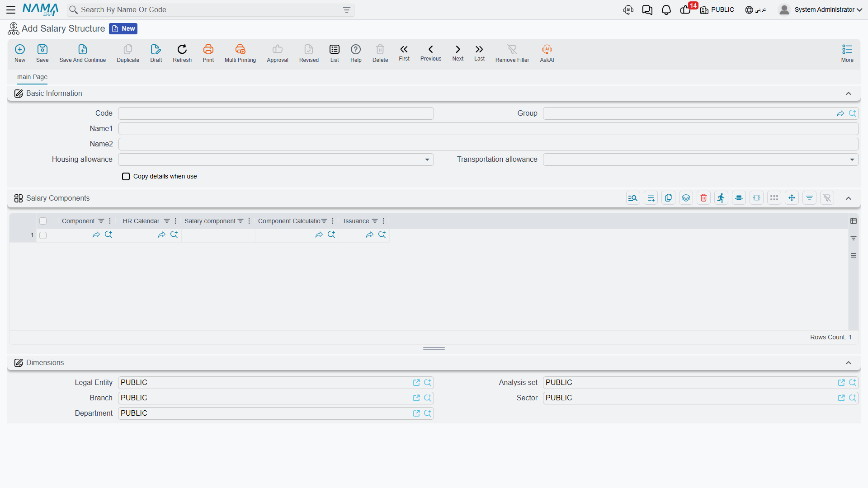Click the hamburger menu icon
This screenshot has width=868, height=488.
pos(11,9)
